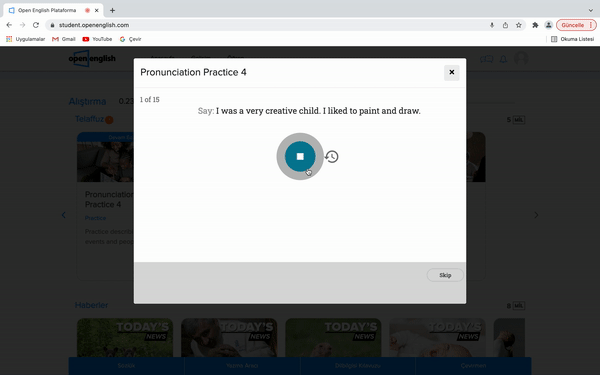Open the notifications bell
Image resolution: width=600 pixels, height=375 pixels.
point(504,59)
